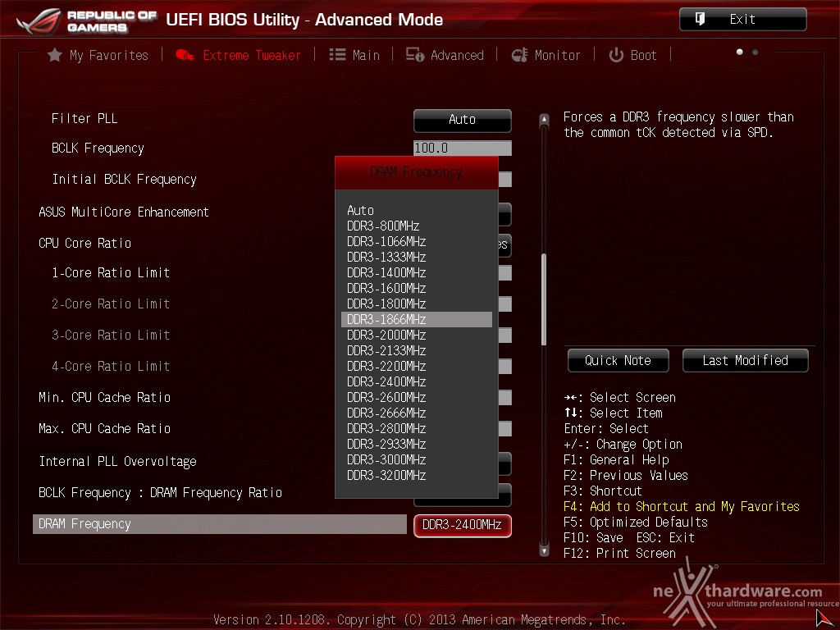Image resolution: width=840 pixels, height=630 pixels.
Task: Click 3-Core Ratio Limit setting
Action: coord(111,335)
